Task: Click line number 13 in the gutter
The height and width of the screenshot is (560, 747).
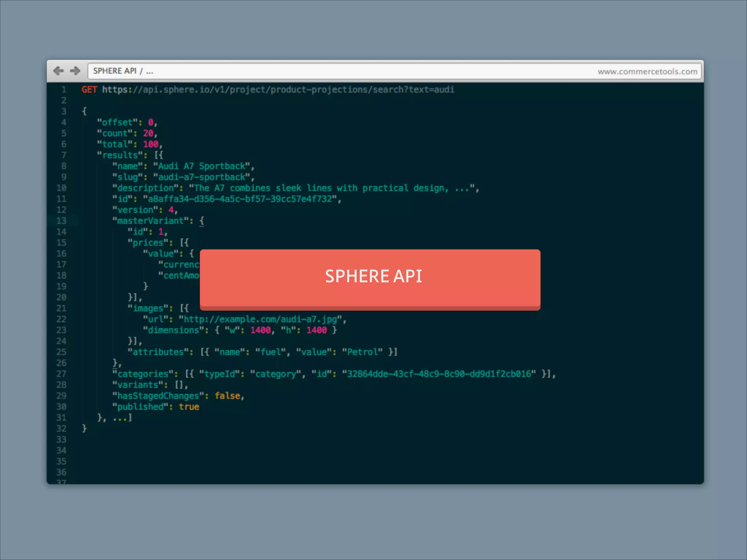Action: point(61,221)
